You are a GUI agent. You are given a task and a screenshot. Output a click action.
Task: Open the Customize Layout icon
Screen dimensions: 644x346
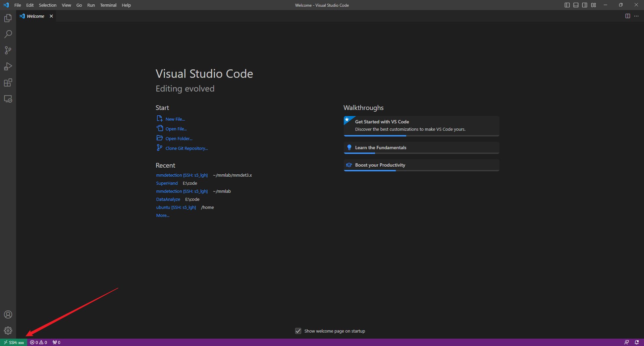click(x=594, y=5)
